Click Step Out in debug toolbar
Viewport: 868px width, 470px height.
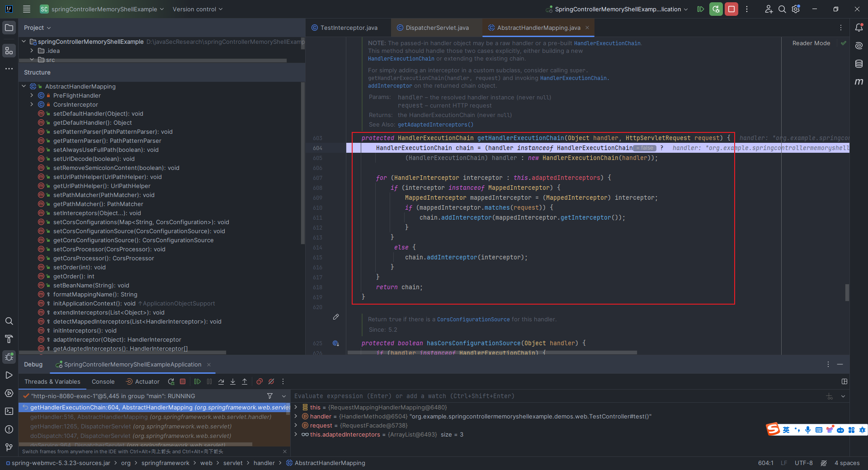(x=245, y=382)
